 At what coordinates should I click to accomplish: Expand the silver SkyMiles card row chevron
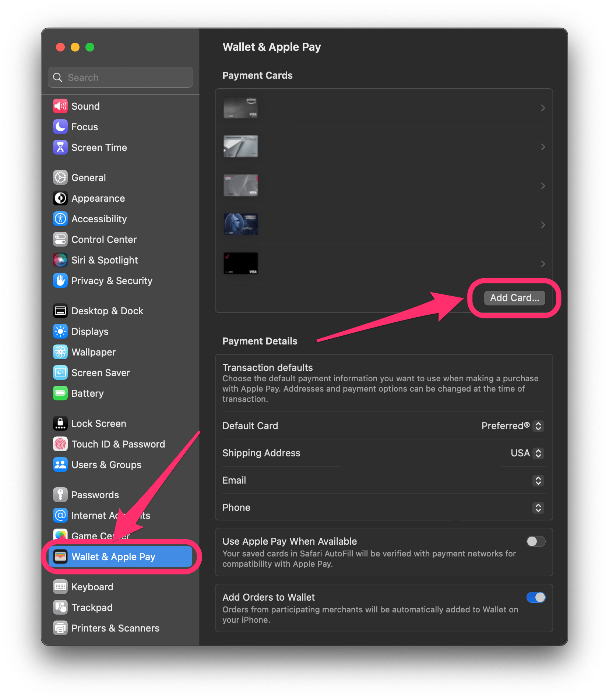[x=543, y=147]
